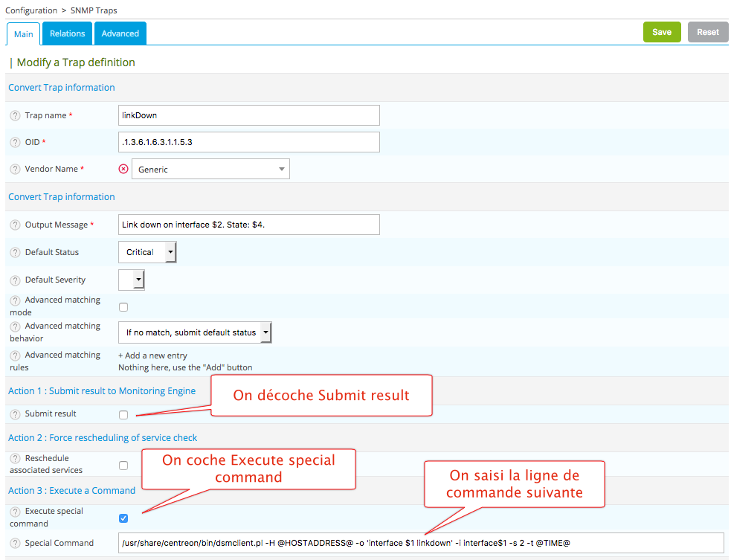Click the help icon next to OID
731x560 pixels.
click(x=15, y=142)
